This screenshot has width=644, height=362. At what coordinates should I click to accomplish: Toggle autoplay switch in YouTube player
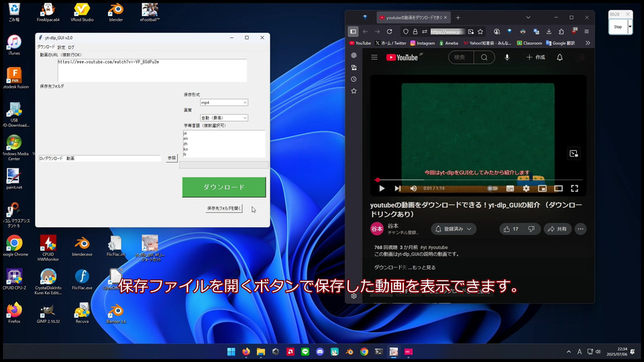pyautogui.click(x=492, y=188)
